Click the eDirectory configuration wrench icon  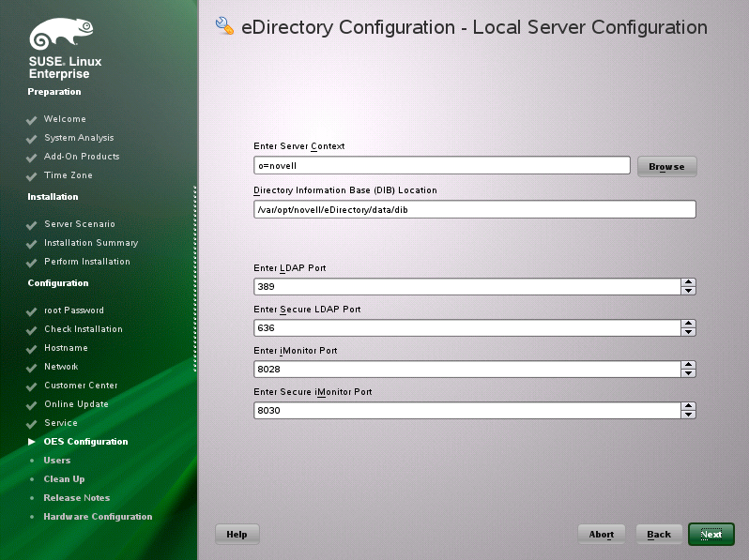tap(224, 26)
